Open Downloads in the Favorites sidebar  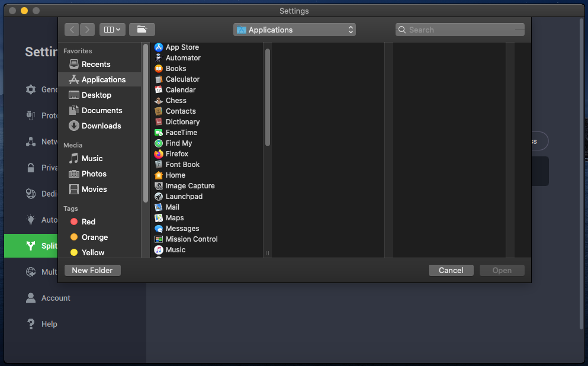click(x=101, y=126)
